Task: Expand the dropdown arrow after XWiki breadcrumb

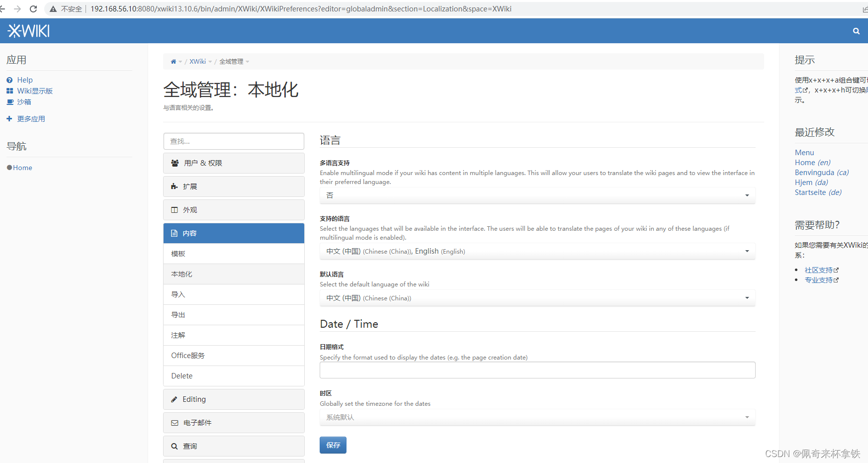Action: click(210, 62)
